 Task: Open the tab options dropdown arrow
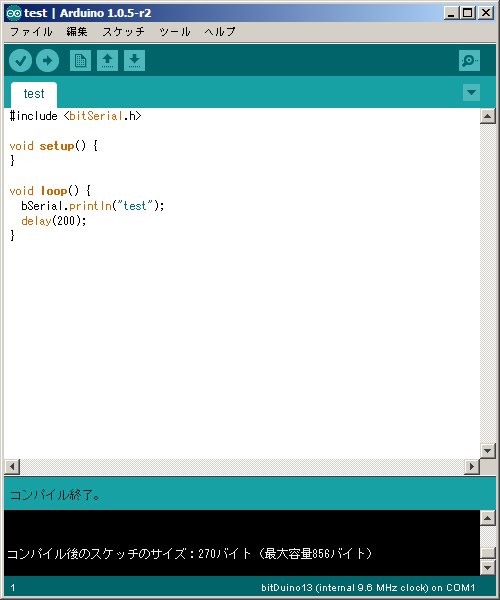tap(471, 93)
